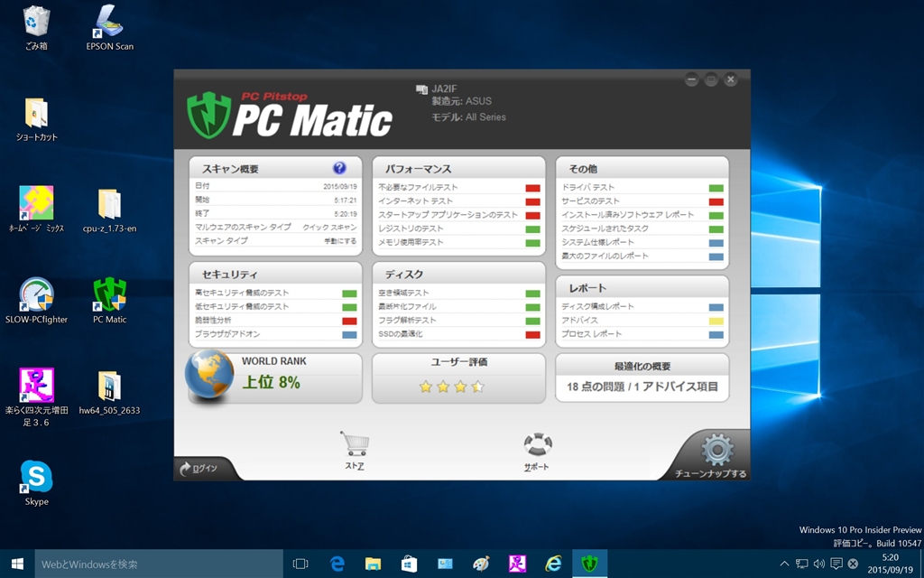Image resolution: width=924 pixels, height=578 pixels.
Task: Click the green status swatch for ドライバ テスト
Action: pyautogui.click(x=716, y=188)
